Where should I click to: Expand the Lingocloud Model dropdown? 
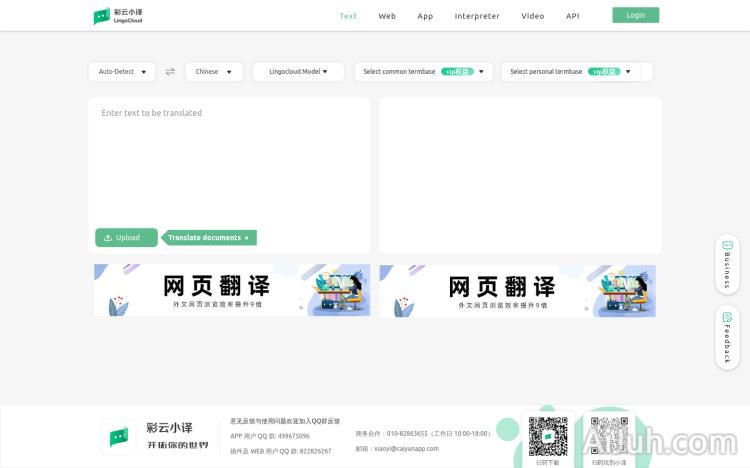298,72
